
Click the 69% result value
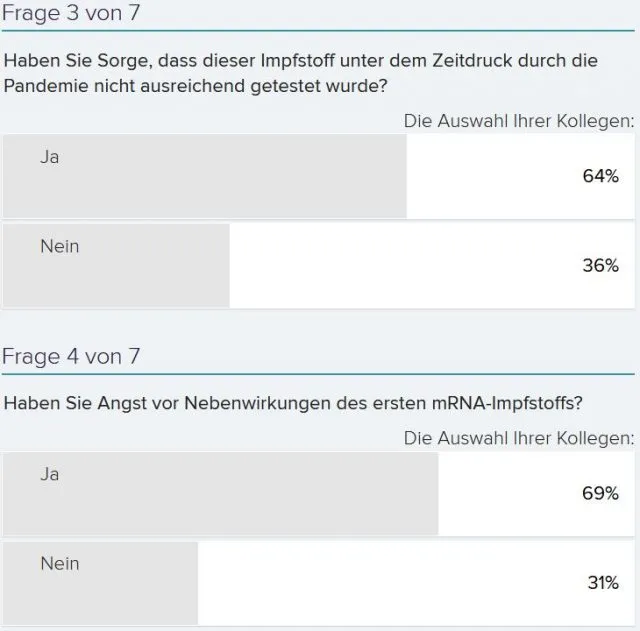click(600, 493)
